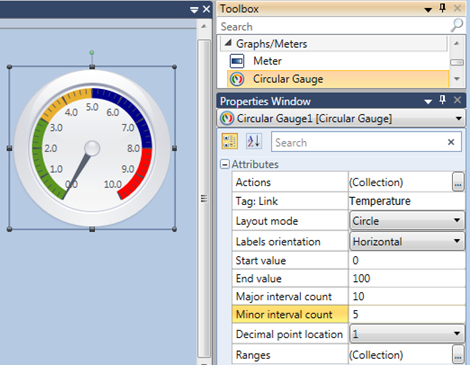Collapse the Attributes section

coord(225,164)
